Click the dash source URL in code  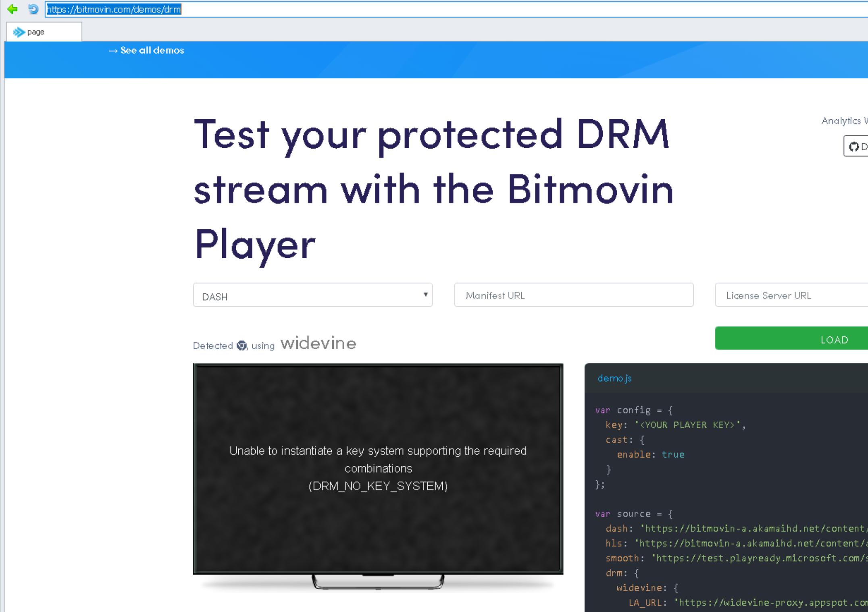[x=754, y=529]
